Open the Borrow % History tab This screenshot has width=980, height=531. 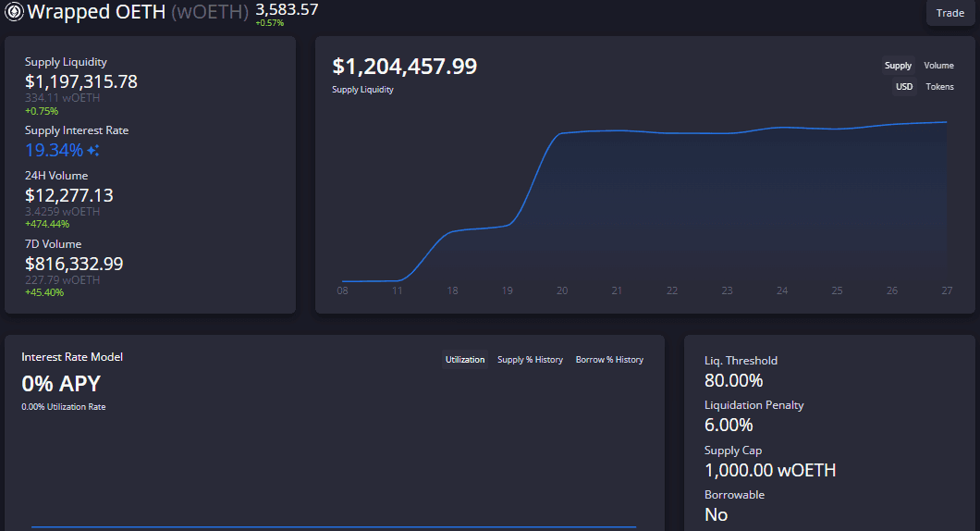coord(609,360)
